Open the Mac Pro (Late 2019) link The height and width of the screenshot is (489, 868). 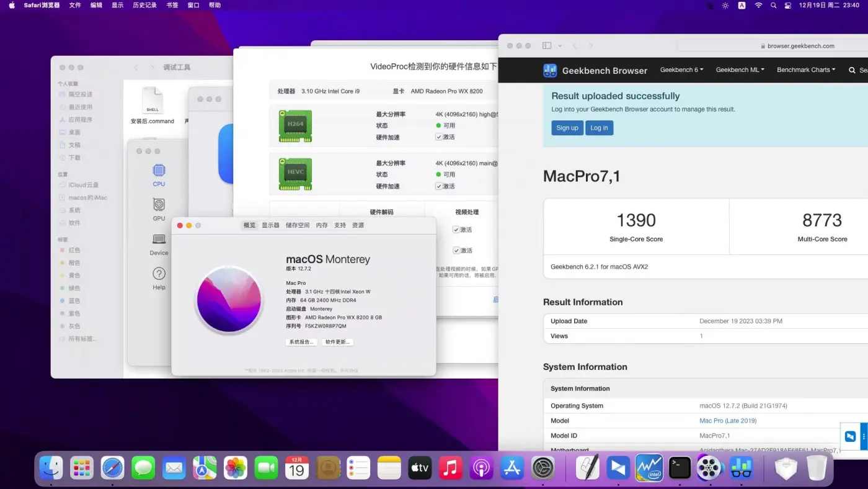click(x=727, y=421)
